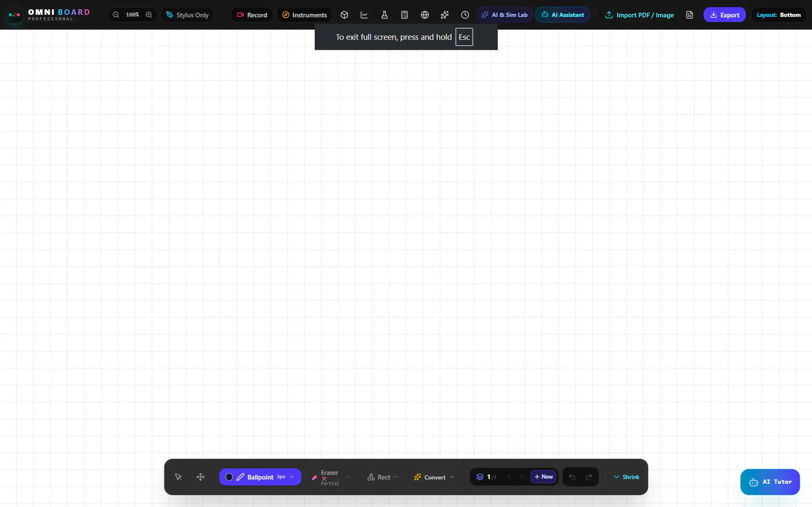Open the chemistry flask tool
This screenshot has width=812, height=507.
tap(385, 15)
